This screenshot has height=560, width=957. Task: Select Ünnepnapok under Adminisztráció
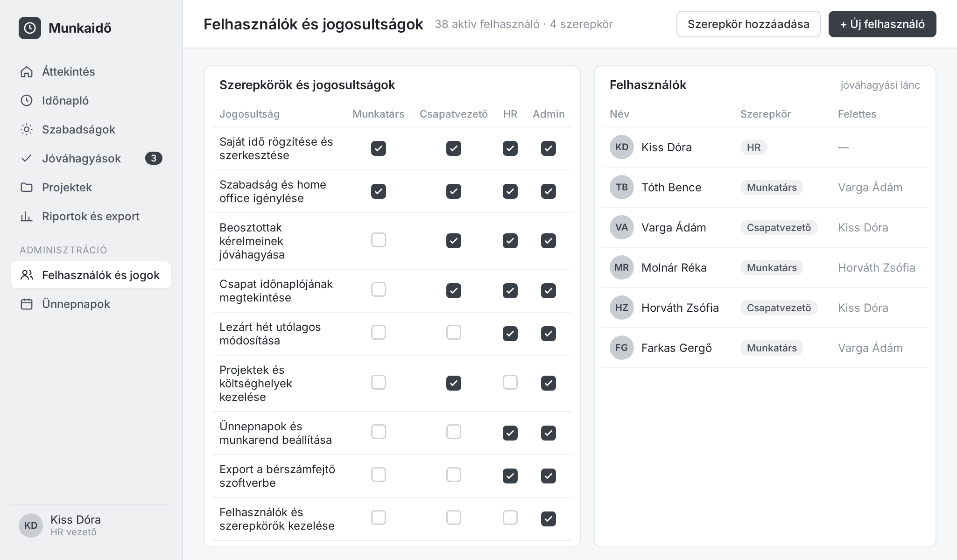point(91,304)
